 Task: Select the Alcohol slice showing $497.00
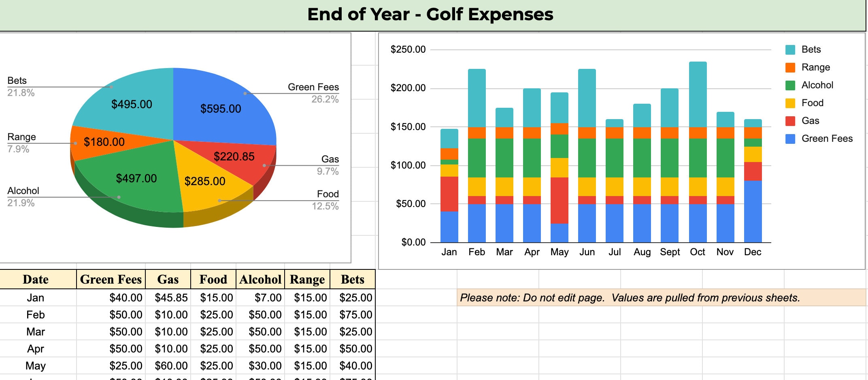[x=136, y=177]
